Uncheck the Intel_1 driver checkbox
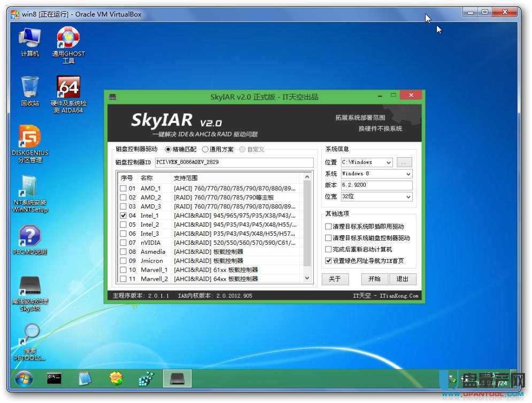The width and height of the screenshot is (532, 403). pyautogui.click(x=124, y=215)
